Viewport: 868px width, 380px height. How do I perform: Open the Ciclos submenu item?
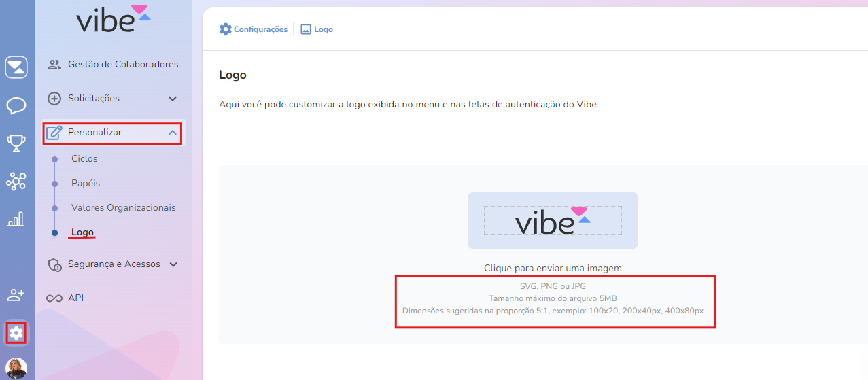tap(84, 158)
